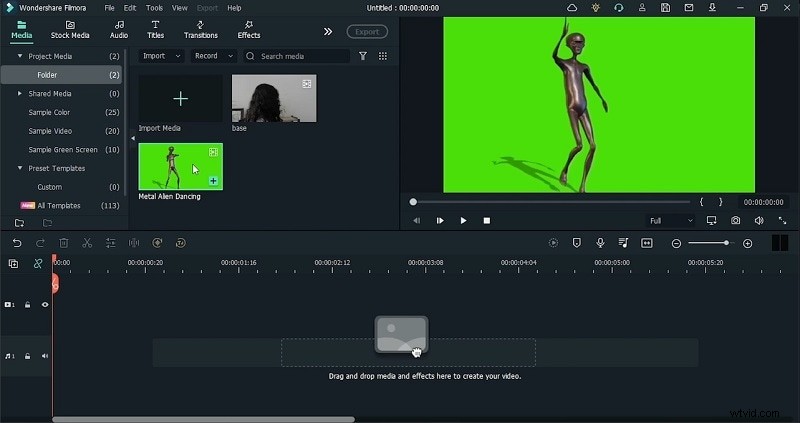This screenshot has width=800, height=423.
Task: Open the Record dropdown
Action: tap(214, 56)
